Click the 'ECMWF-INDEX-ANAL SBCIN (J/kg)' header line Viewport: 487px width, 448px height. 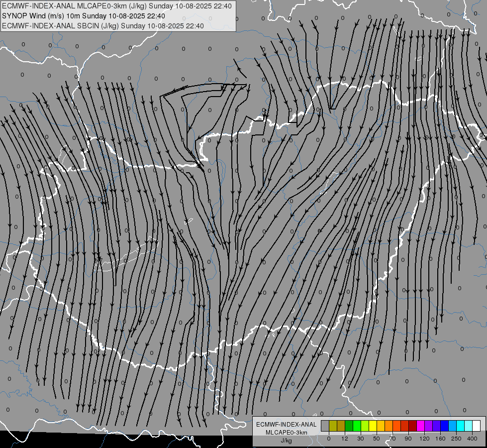tap(103, 26)
